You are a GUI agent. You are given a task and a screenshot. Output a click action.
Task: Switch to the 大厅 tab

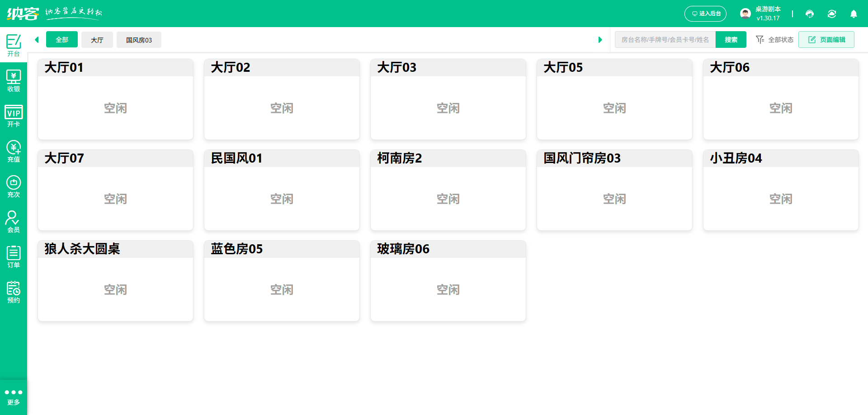tap(97, 40)
